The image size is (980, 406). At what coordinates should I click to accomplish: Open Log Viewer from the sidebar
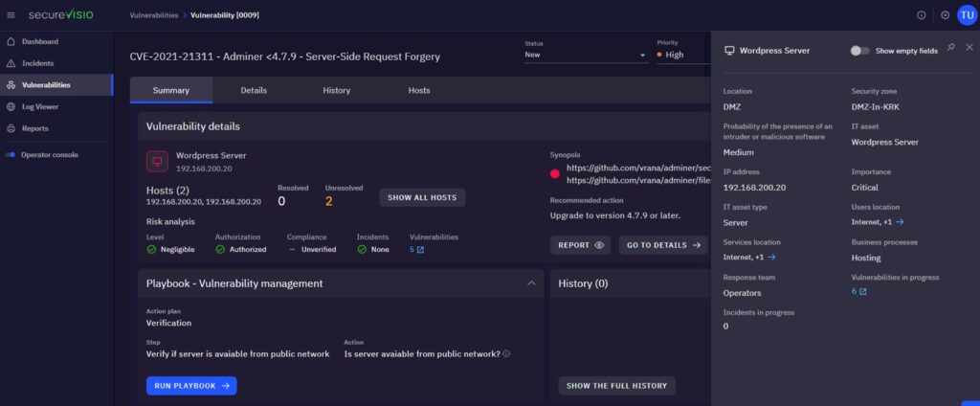coord(40,106)
